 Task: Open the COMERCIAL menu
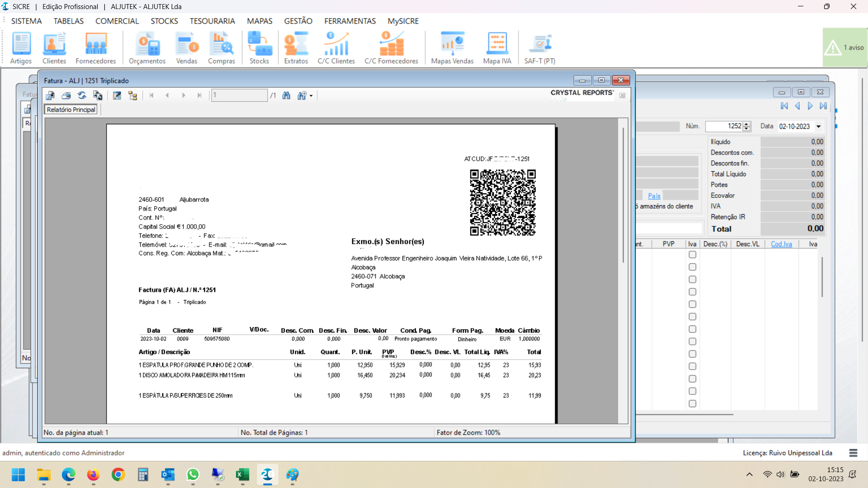click(x=117, y=21)
